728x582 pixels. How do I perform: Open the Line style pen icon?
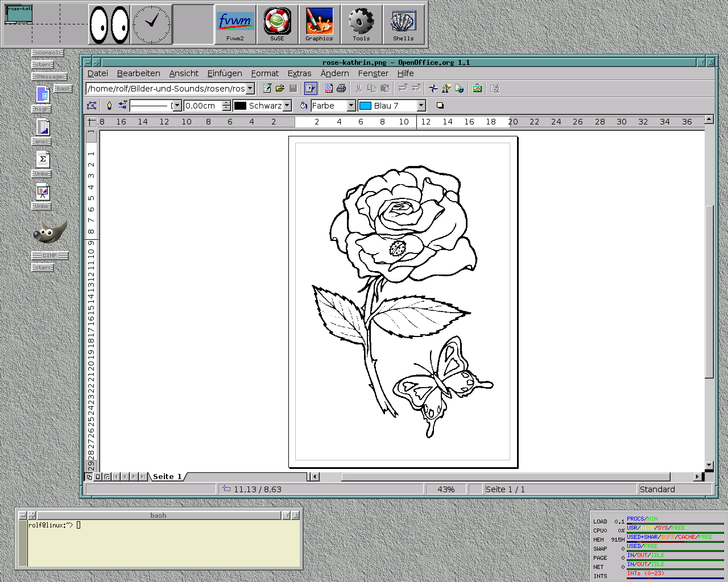point(109,106)
